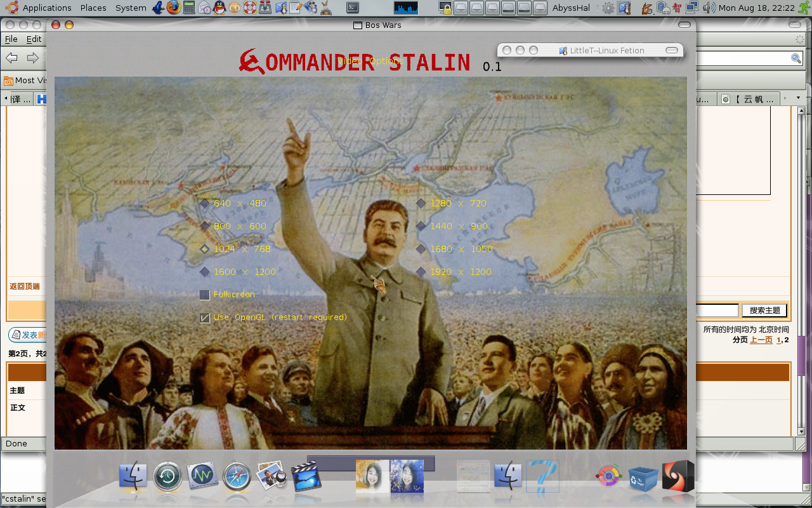Viewport: 812px width, 508px height.
Task: Click the right girl photo thumbnail in dock
Action: point(407,476)
